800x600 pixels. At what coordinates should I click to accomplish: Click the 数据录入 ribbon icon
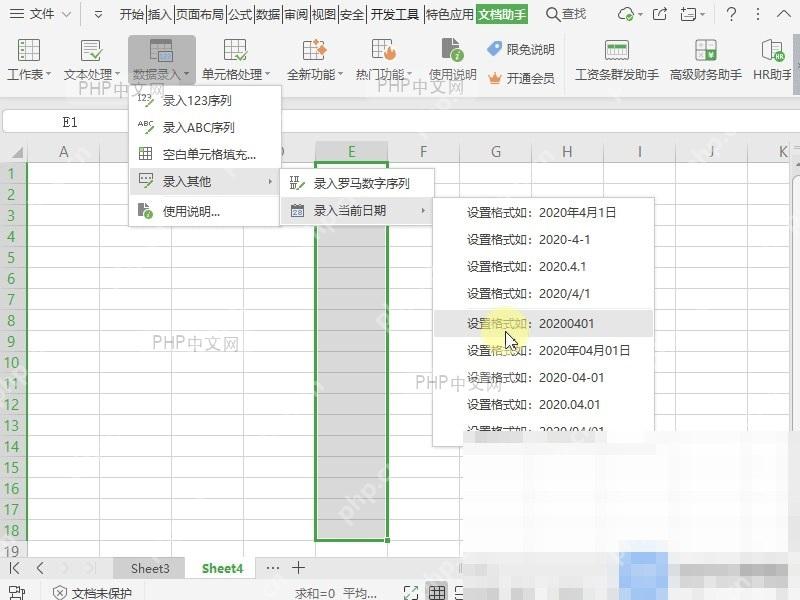[x=161, y=50]
